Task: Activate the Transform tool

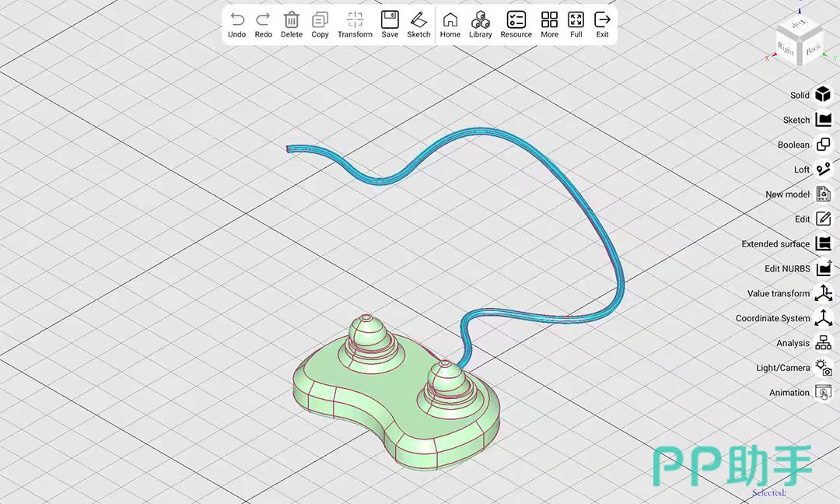Action: pos(355,20)
